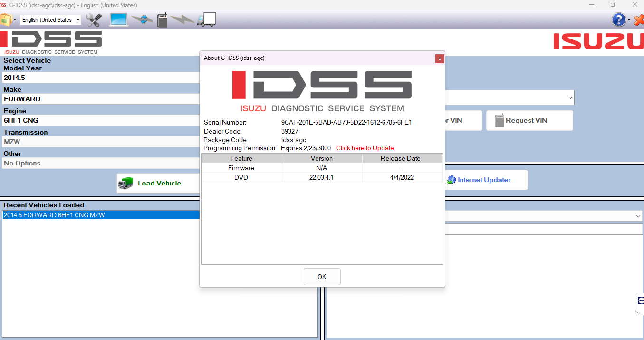Click the Version column header
644x340 pixels.
coord(322,158)
